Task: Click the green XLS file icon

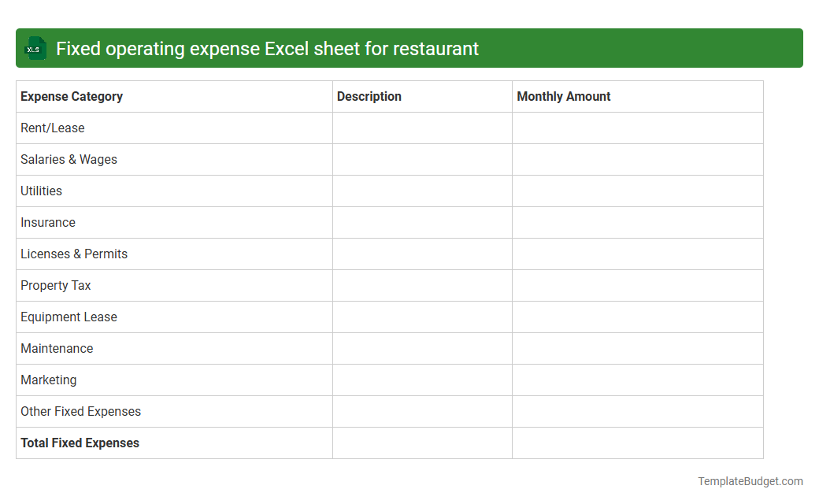Action: pyautogui.click(x=35, y=48)
